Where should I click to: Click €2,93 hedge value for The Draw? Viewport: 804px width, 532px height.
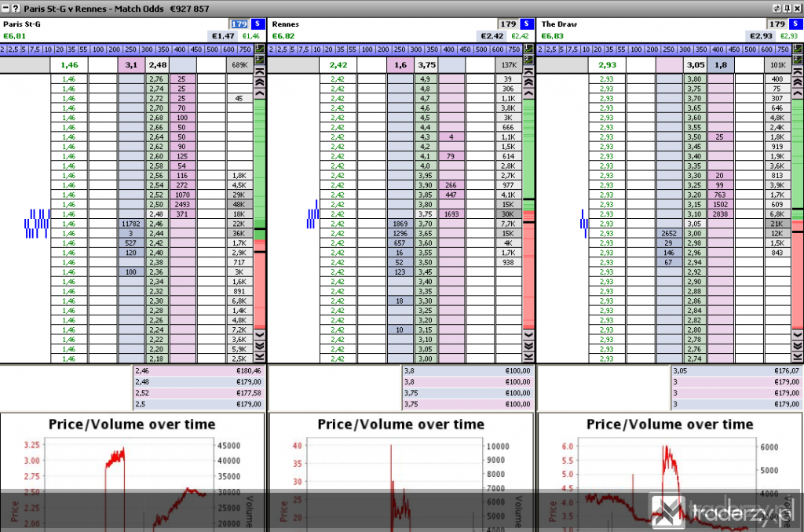point(761,36)
